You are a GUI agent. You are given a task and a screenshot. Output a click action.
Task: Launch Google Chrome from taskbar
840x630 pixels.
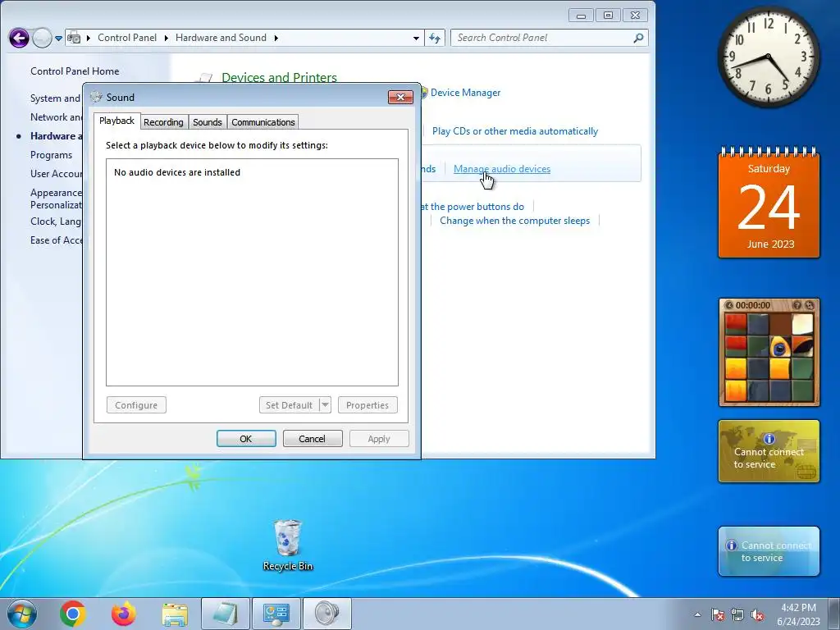(73, 614)
